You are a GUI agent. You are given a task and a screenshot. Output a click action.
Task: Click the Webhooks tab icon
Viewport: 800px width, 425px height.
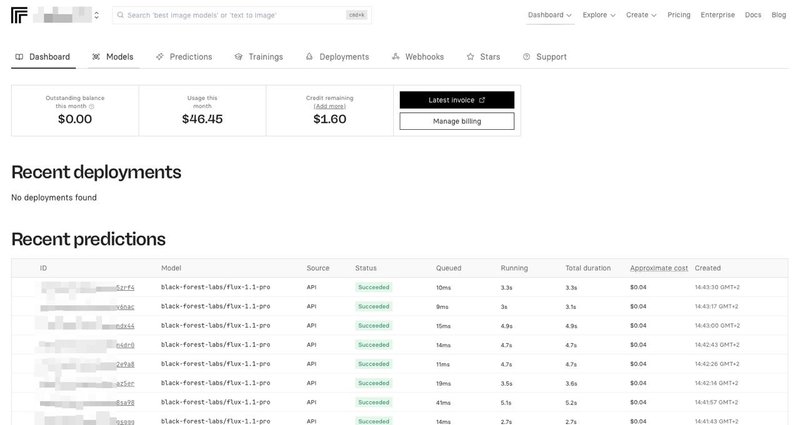pos(395,57)
